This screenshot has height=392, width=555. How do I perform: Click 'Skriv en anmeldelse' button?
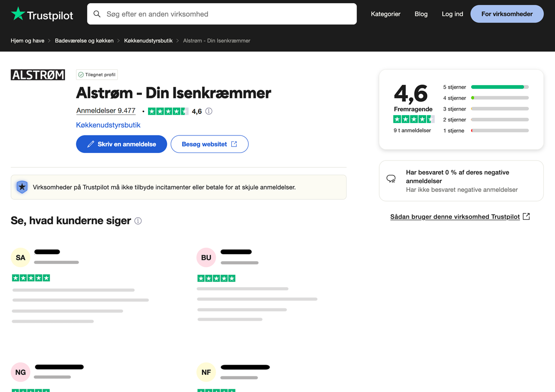point(121,144)
